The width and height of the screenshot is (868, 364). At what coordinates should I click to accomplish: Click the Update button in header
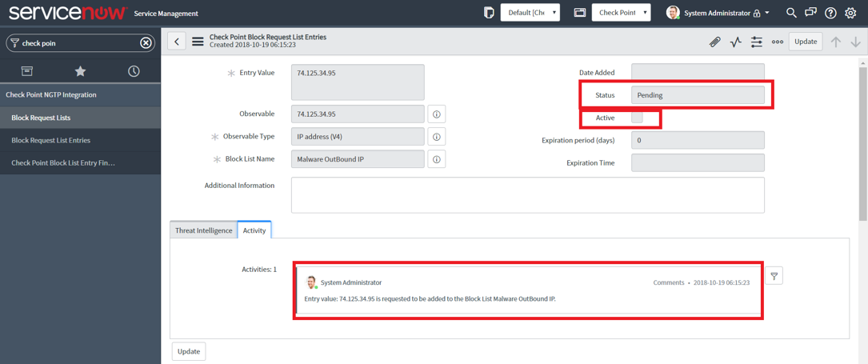806,42
